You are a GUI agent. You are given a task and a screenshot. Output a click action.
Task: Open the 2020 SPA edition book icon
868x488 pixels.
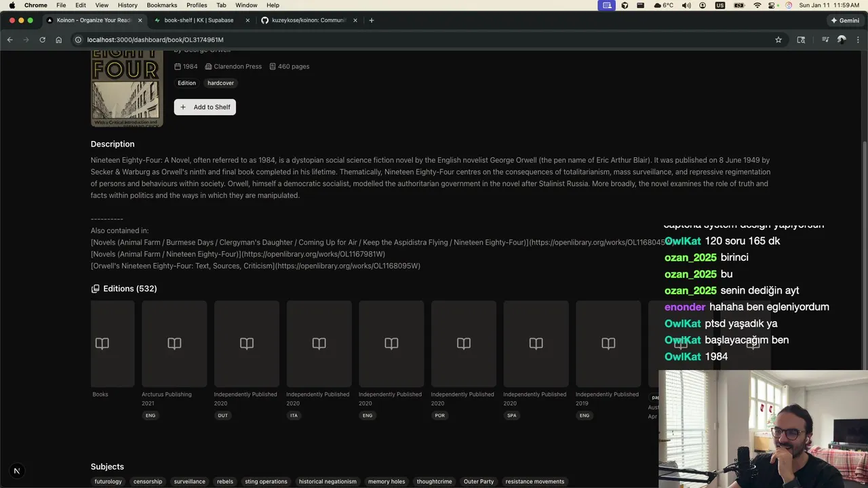(536, 344)
